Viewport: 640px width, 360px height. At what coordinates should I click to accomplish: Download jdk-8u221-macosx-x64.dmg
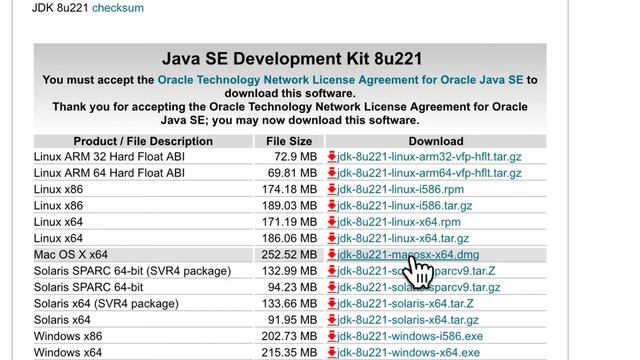coord(408,255)
